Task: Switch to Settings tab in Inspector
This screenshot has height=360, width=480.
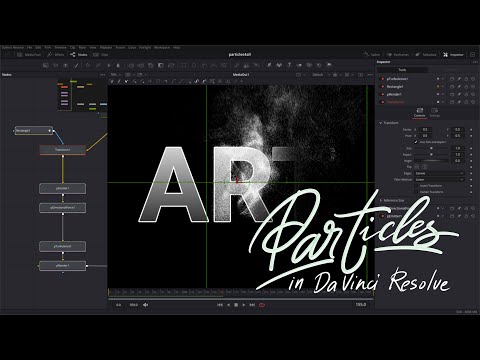Action: [x=435, y=112]
